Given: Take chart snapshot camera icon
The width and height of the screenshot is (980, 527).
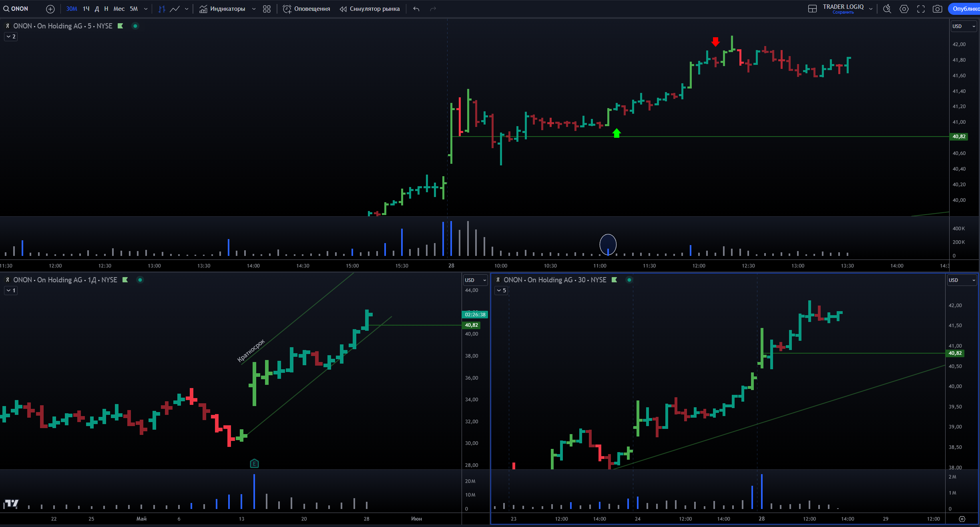Looking at the screenshot, I should coord(938,9).
